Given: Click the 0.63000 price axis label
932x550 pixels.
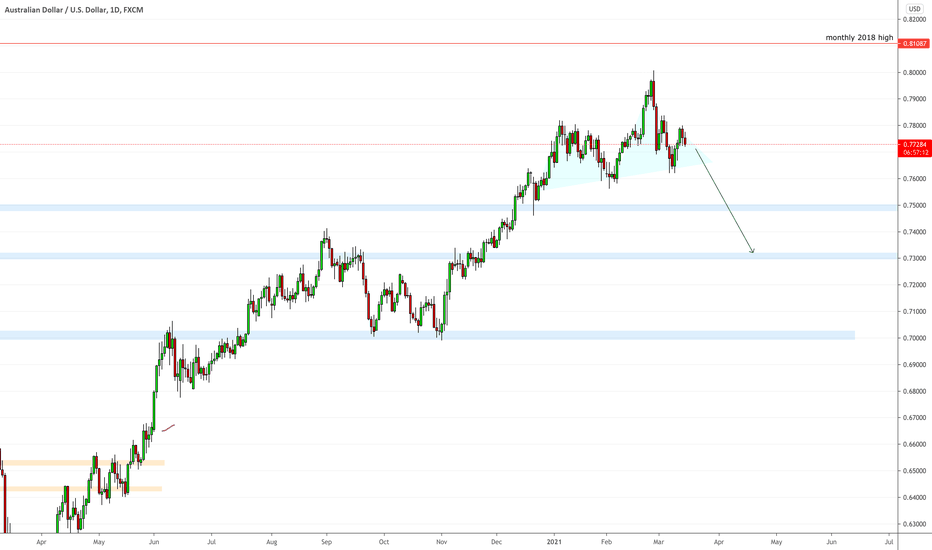Looking at the screenshot, I should click(915, 524).
